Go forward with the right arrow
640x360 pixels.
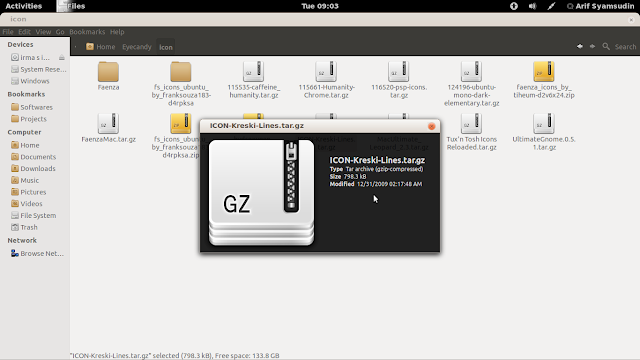592,47
